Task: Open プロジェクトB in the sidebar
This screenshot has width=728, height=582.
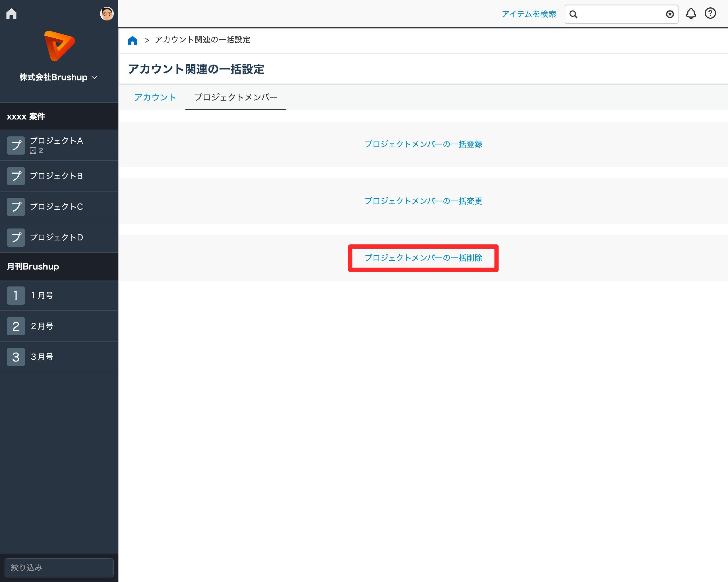Action: 59,176
